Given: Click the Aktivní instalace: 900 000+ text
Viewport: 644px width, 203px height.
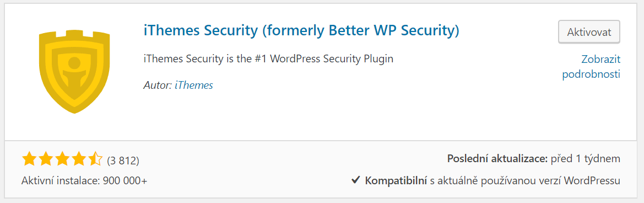Looking at the screenshot, I should click(84, 180).
